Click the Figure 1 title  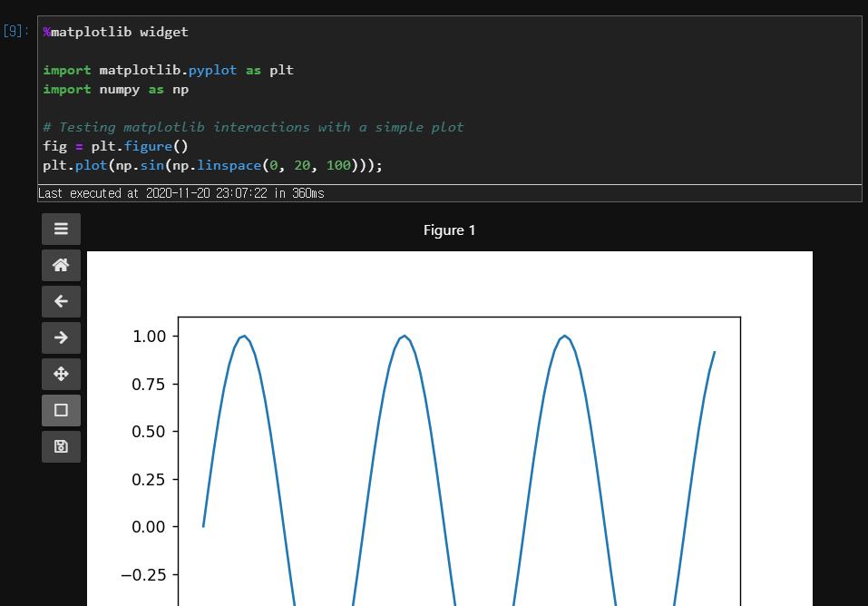450,230
